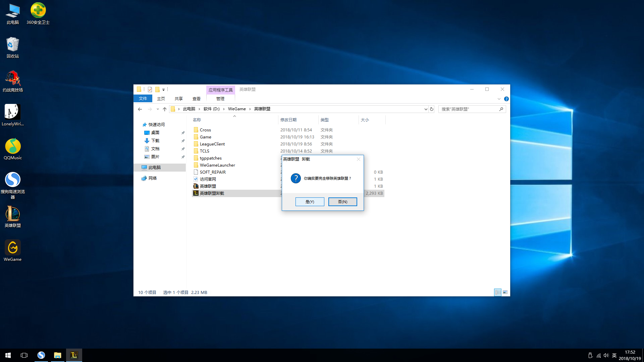The image size is (644, 362).
Task: Select 文档 in navigation pane
Action: tap(155, 149)
